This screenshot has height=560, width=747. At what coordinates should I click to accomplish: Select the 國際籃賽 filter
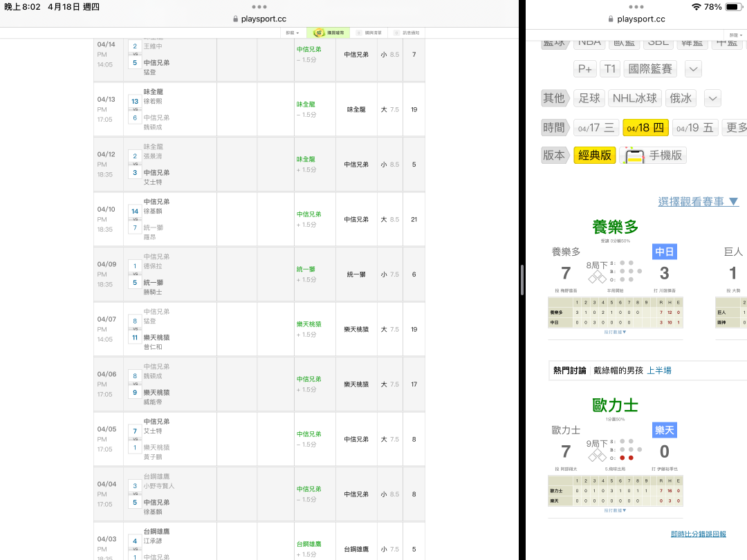(649, 69)
